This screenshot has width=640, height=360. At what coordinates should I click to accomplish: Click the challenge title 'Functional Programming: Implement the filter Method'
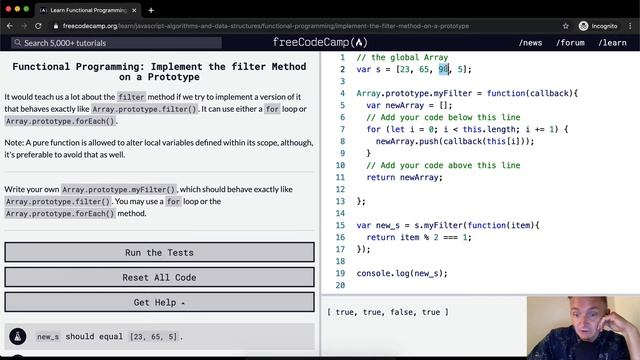pos(159,71)
